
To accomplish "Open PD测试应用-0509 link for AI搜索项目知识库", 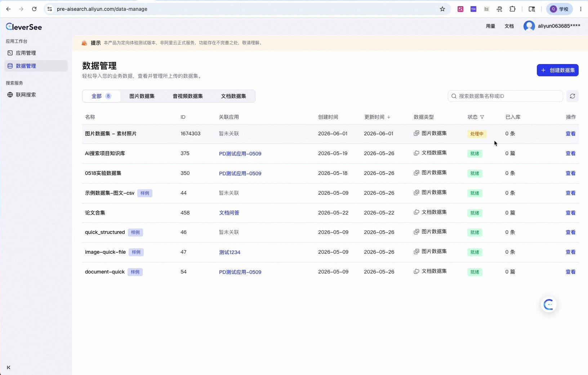I will pyautogui.click(x=240, y=154).
